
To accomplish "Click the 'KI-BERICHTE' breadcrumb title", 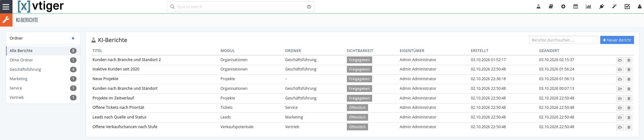I will pos(27,20).
